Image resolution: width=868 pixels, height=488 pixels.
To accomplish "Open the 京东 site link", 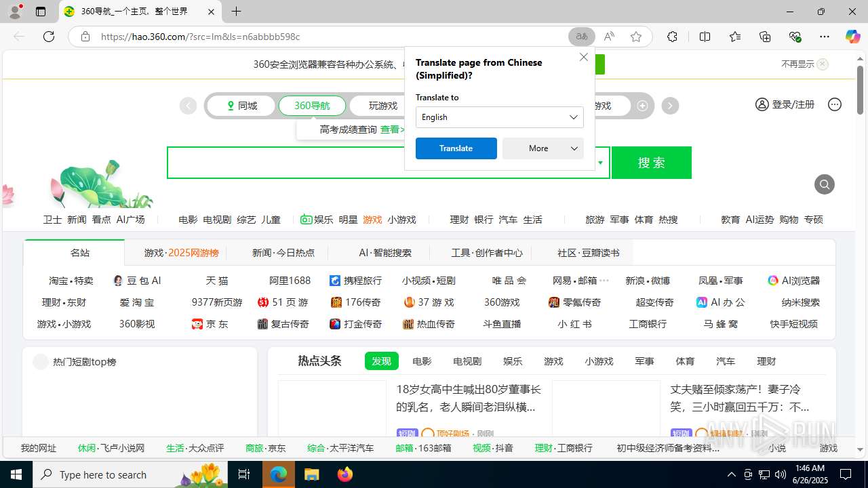I will (x=210, y=324).
